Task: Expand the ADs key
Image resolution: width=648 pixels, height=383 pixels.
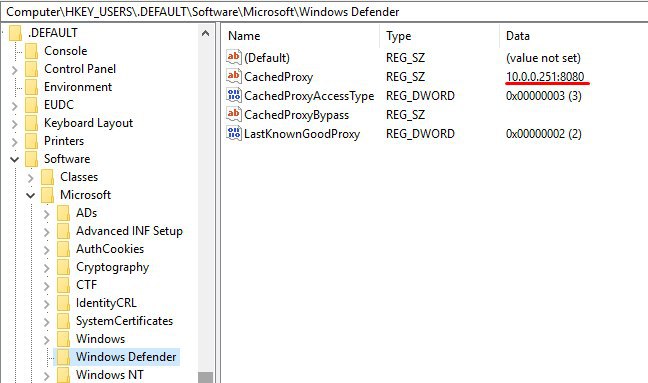Action: tap(46, 214)
